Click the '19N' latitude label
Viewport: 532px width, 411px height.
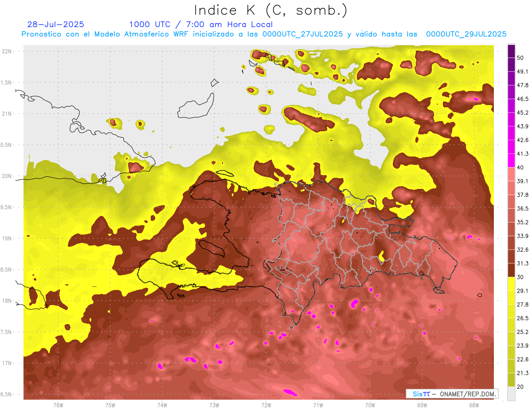point(7,238)
